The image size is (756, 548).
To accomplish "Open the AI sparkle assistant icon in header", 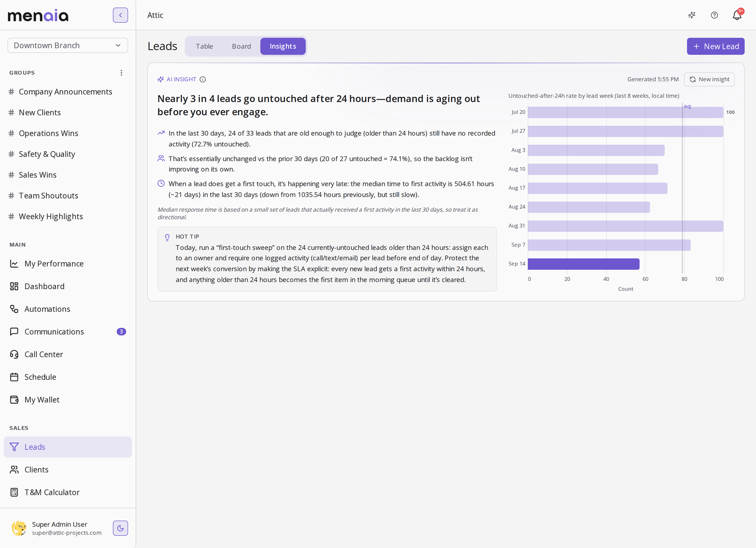I will coord(692,15).
